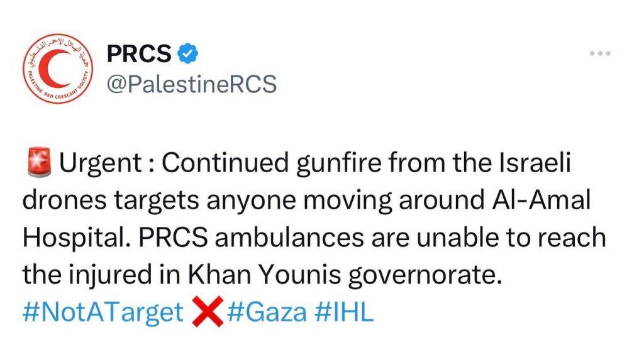Click the Khan Younis text in the tweet
Image resolution: width=644 pixels, height=362 pixels.
point(265,275)
